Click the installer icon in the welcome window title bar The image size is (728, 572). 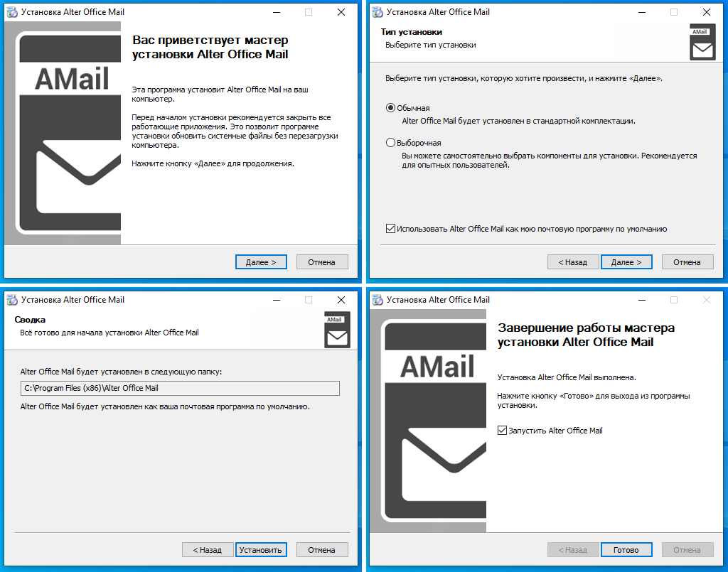(13, 12)
